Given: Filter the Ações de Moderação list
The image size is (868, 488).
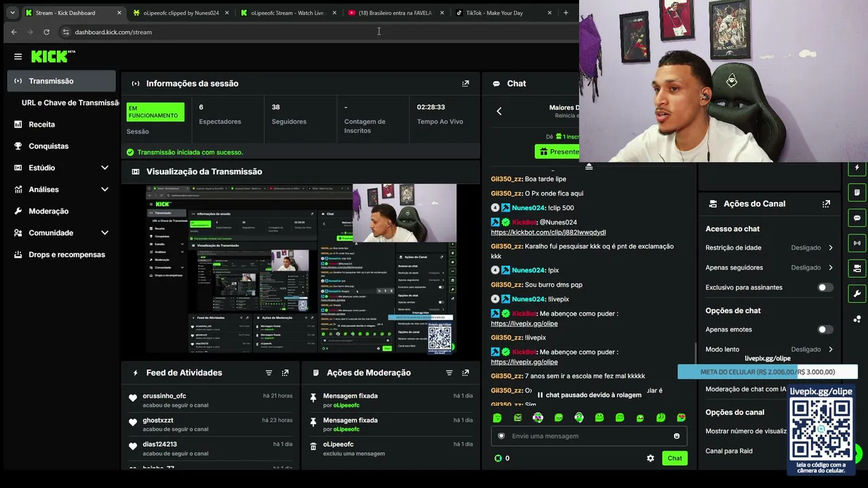Looking at the screenshot, I should point(449,373).
